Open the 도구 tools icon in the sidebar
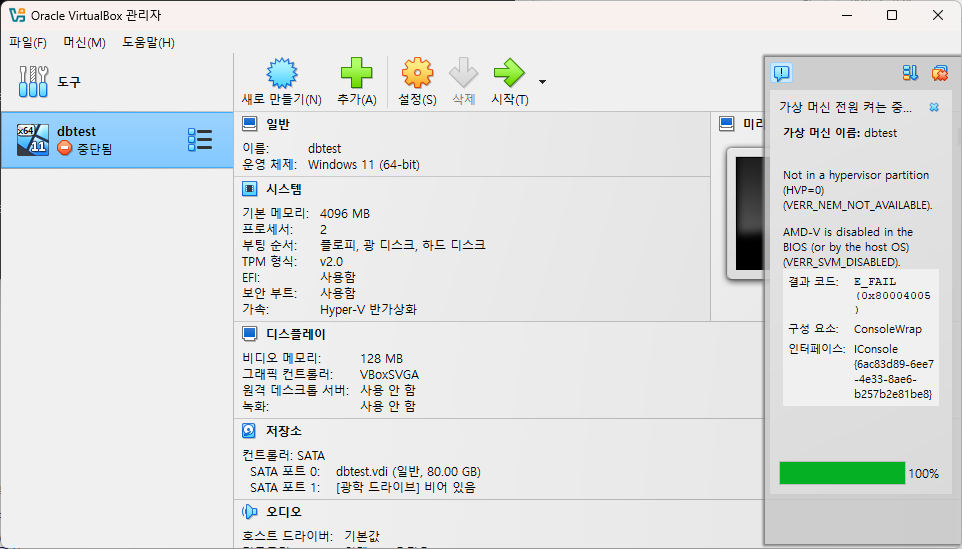Viewport: 962px width, 549px height. click(x=33, y=82)
